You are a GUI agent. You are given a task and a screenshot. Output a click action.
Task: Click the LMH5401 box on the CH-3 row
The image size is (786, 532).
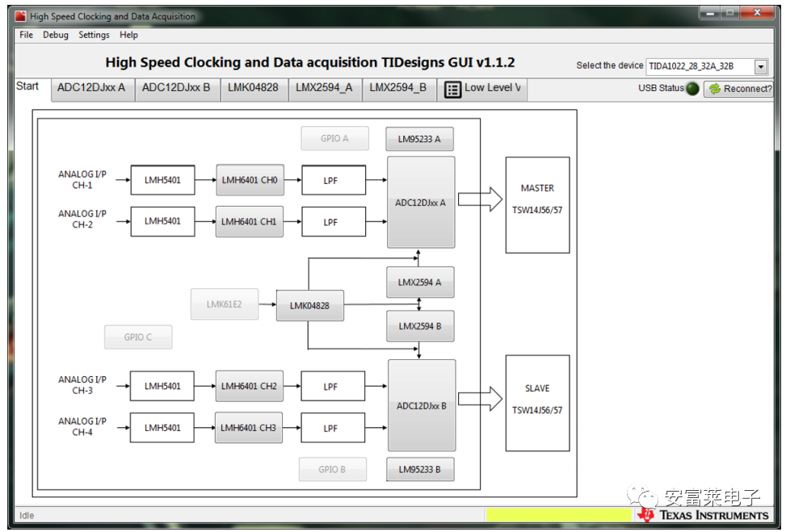(x=162, y=386)
